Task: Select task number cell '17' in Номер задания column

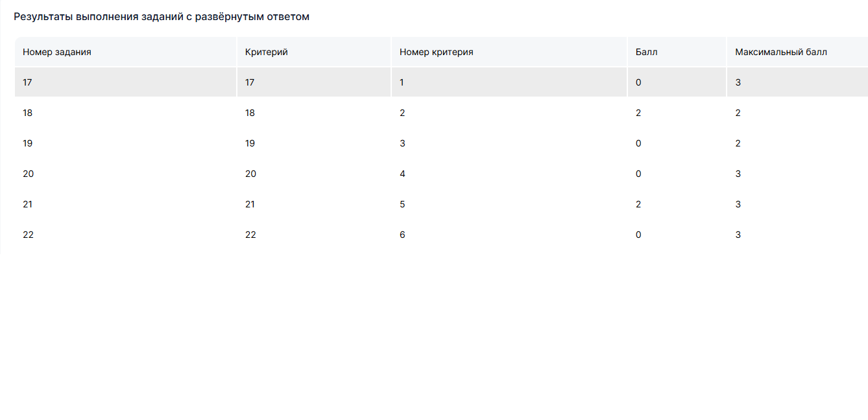Action: point(125,82)
